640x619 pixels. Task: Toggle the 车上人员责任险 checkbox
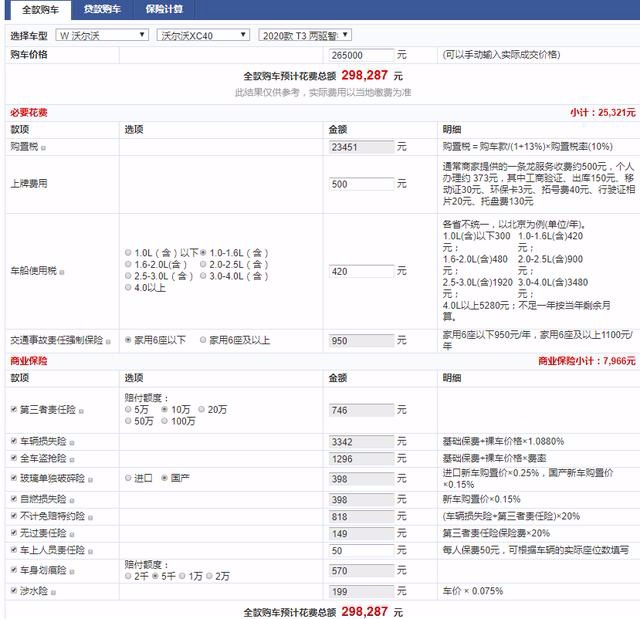click(x=14, y=550)
